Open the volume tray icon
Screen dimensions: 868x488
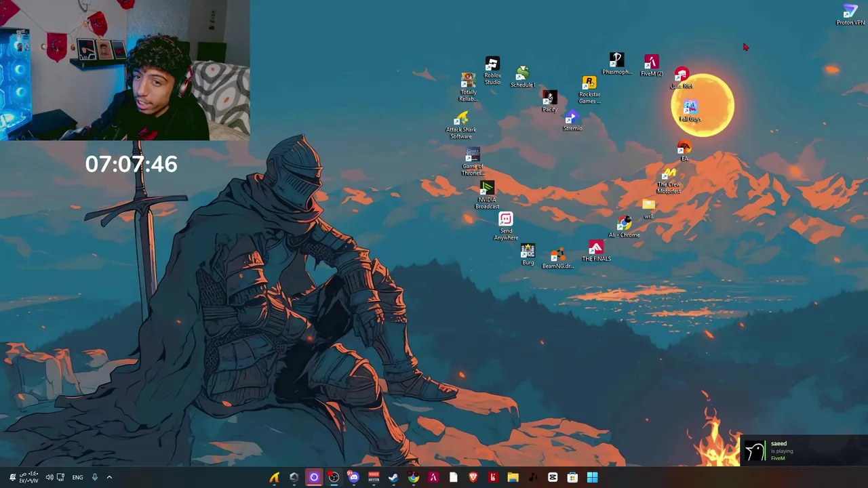(50, 477)
